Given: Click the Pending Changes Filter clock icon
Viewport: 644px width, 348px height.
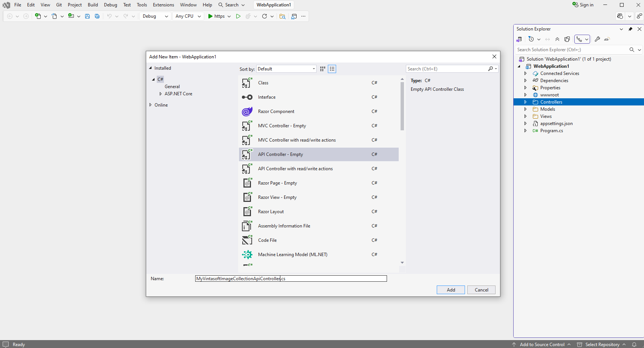Looking at the screenshot, I should [x=531, y=39].
